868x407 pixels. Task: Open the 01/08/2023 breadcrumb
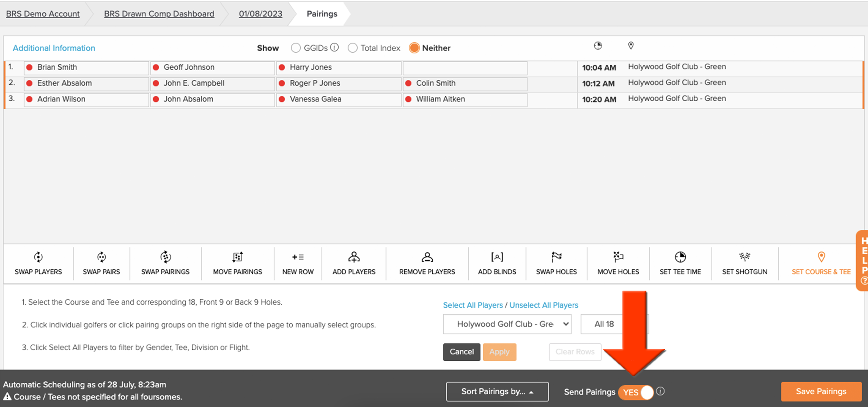tap(260, 14)
